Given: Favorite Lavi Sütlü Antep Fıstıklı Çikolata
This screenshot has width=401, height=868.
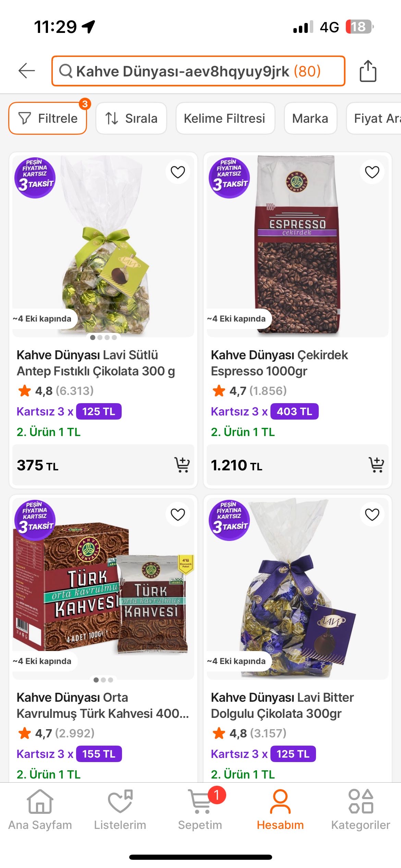Looking at the screenshot, I should tap(178, 172).
